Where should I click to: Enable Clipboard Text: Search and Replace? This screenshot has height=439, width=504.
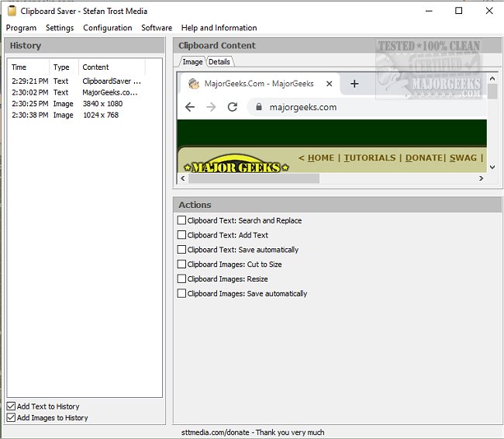click(181, 221)
